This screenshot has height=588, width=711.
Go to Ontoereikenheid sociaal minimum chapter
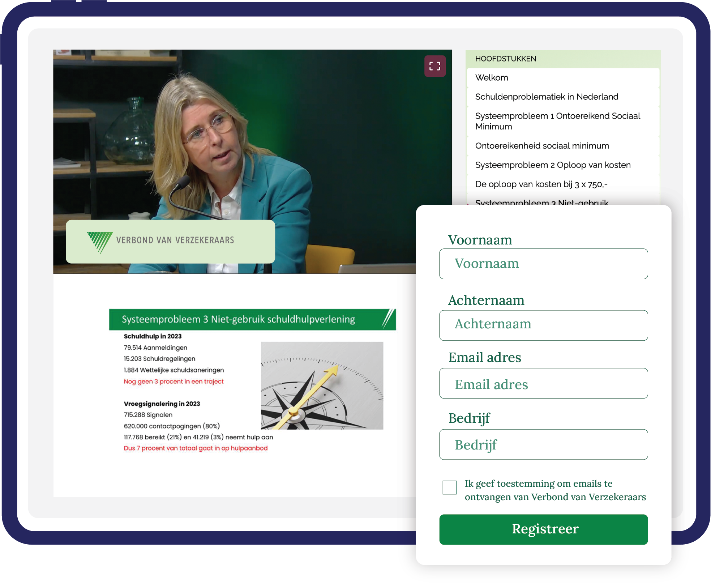click(x=542, y=146)
